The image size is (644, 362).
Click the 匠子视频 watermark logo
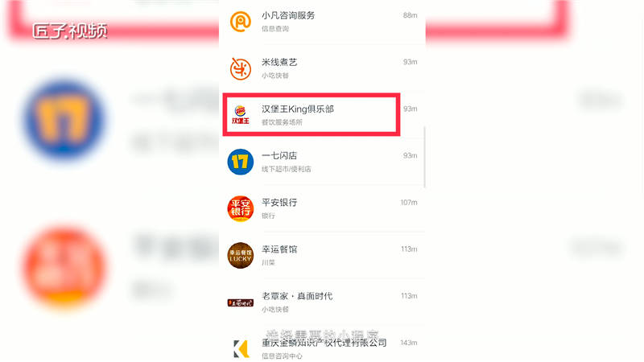point(70,31)
